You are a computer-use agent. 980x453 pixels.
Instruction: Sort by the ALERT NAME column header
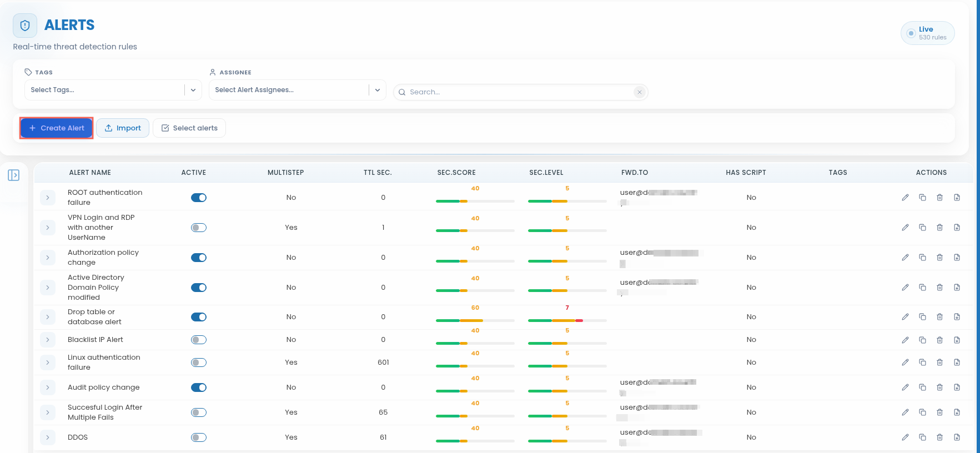(90, 173)
